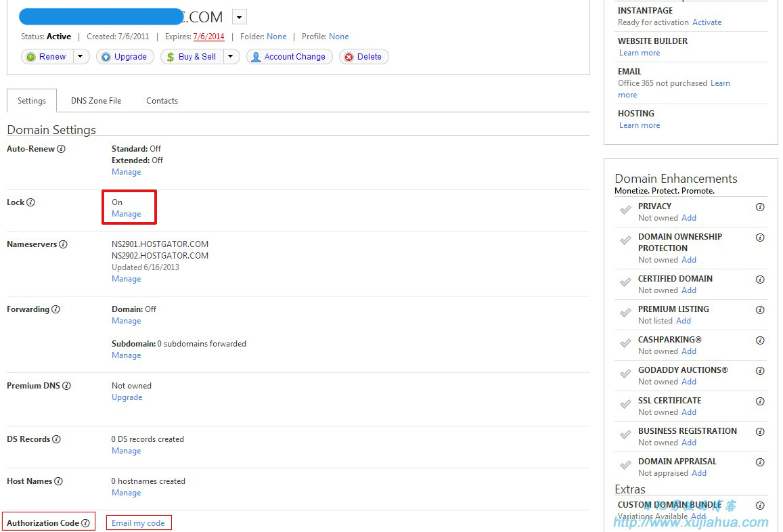Expand the Renew dropdown arrow
Viewport: 783px width, 532px height.
point(81,57)
